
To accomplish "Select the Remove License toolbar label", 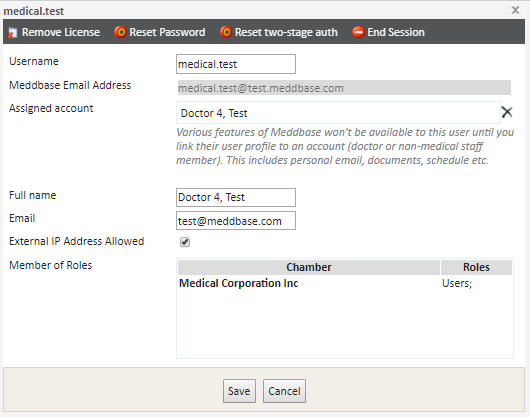I will tap(61, 32).
